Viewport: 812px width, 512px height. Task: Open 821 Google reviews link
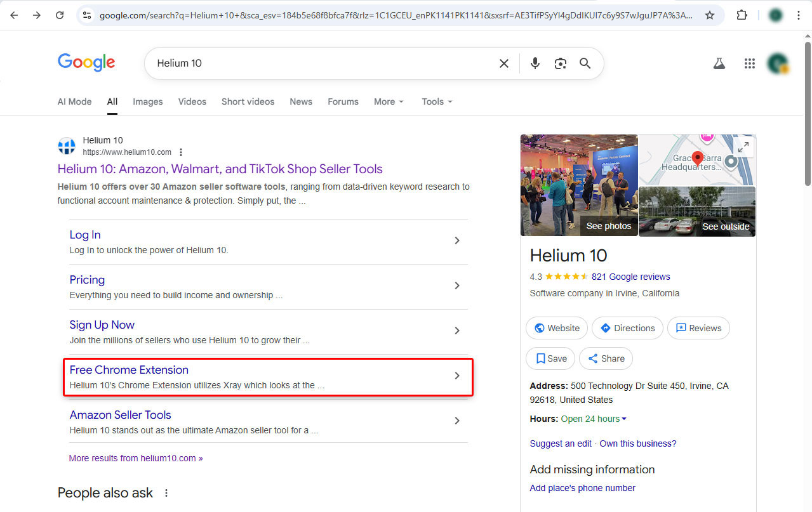[x=630, y=277]
